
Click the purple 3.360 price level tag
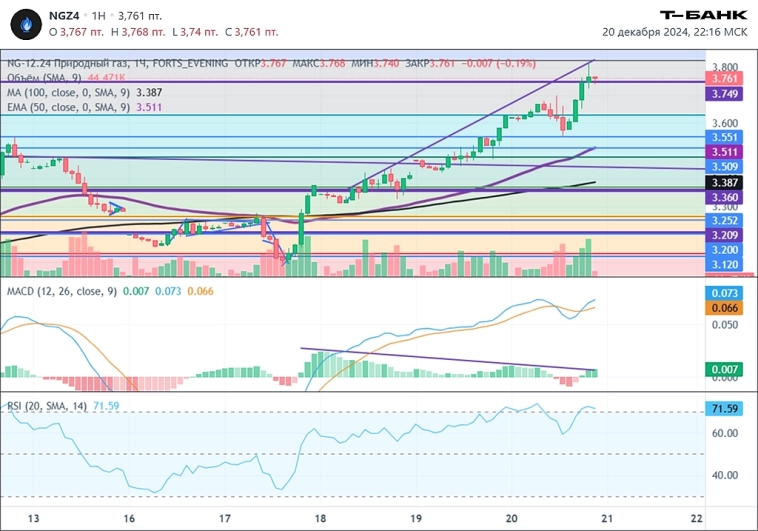click(x=726, y=198)
